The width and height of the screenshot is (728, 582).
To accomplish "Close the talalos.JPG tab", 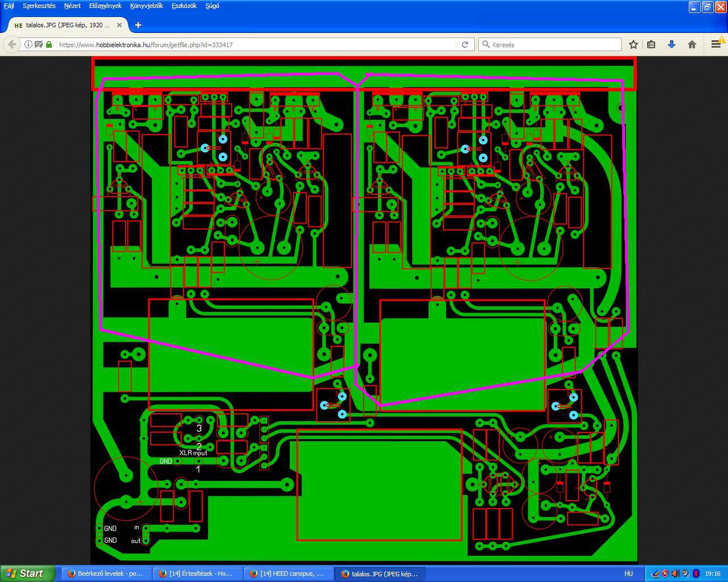I will click(119, 25).
